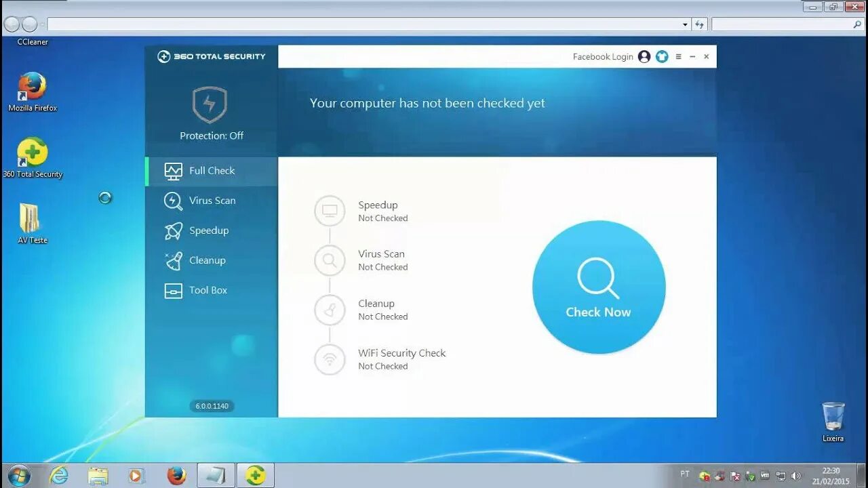Launch Firefox from the taskbar
The width and height of the screenshot is (868, 488).
click(176, 476)
